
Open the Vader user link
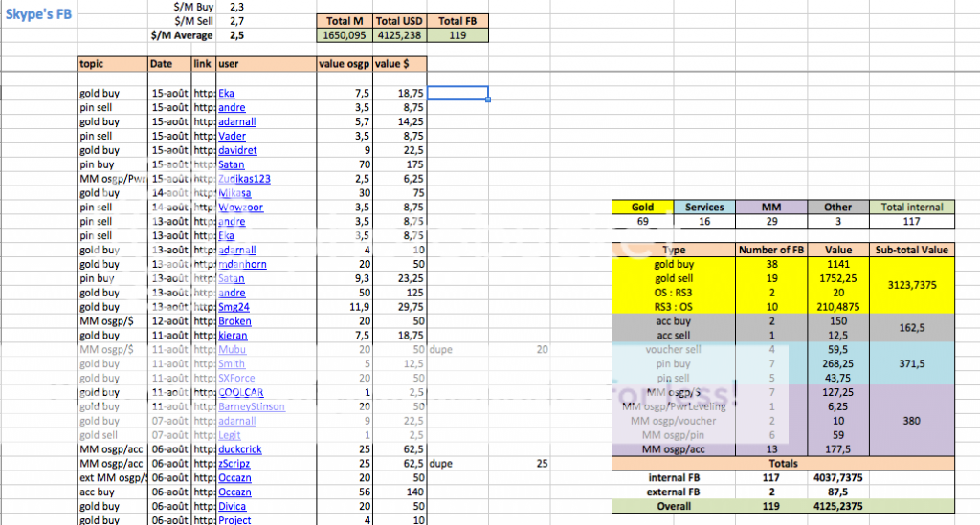pyautogui.click(x=232, y=136)
